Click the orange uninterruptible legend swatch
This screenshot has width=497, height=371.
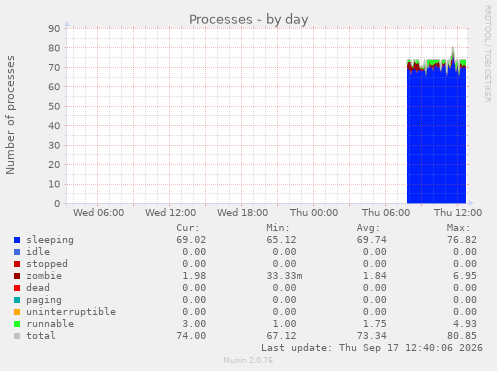[17, 312]
